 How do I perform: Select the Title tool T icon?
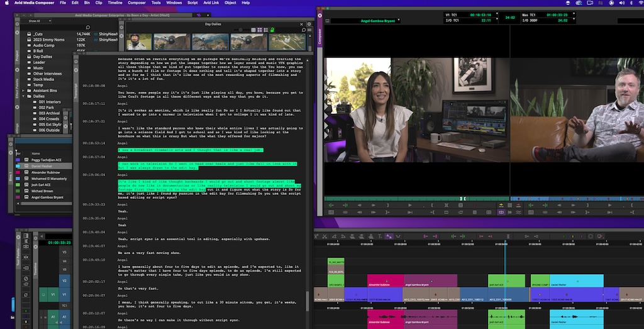(x=380, y=236)
